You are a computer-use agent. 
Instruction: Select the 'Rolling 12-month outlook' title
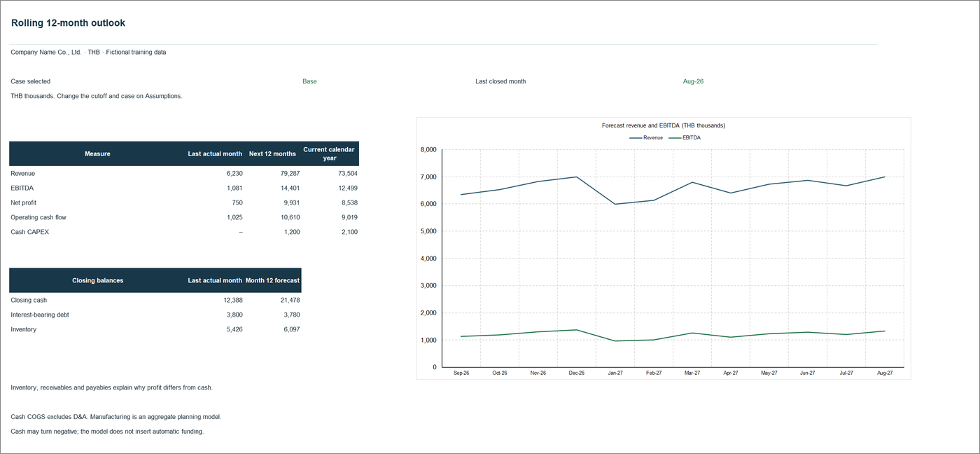[68, 23]
